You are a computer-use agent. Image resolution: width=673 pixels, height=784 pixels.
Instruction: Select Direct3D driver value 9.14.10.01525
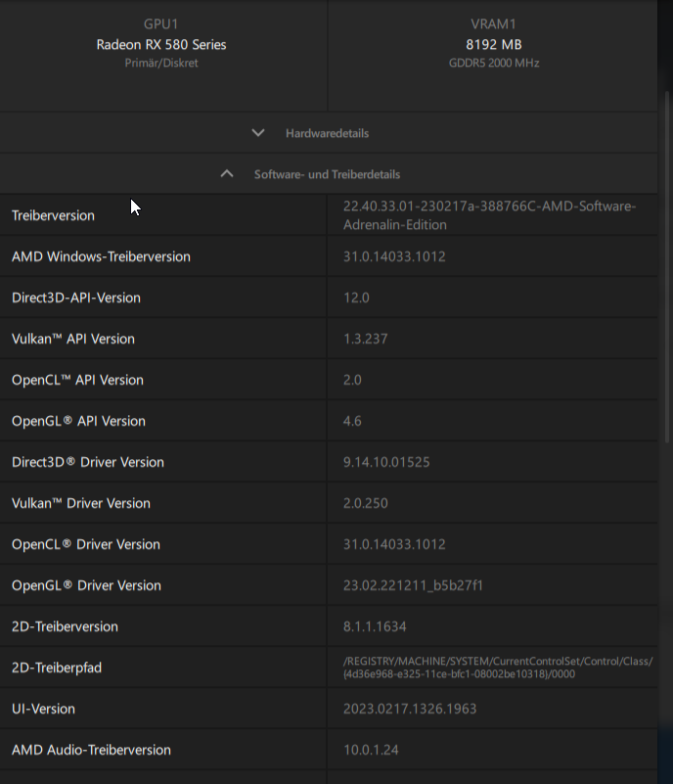click(386, 462)
